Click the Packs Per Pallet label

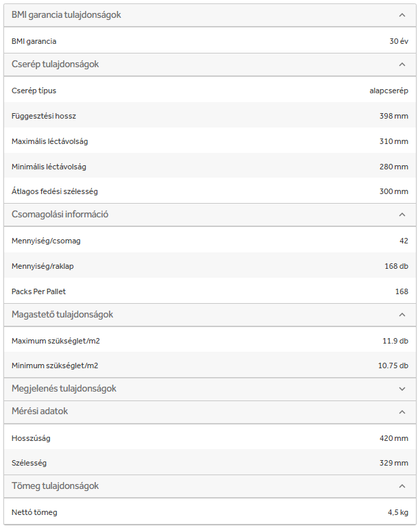[x=39, y=291]
